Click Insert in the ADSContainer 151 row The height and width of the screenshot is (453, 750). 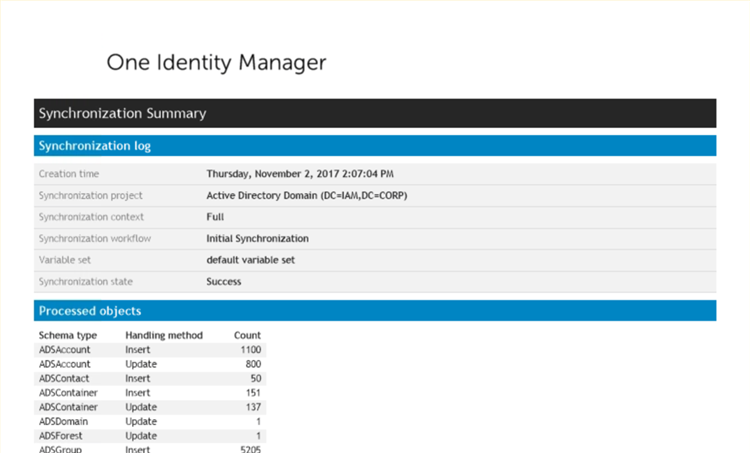point(138,393)
